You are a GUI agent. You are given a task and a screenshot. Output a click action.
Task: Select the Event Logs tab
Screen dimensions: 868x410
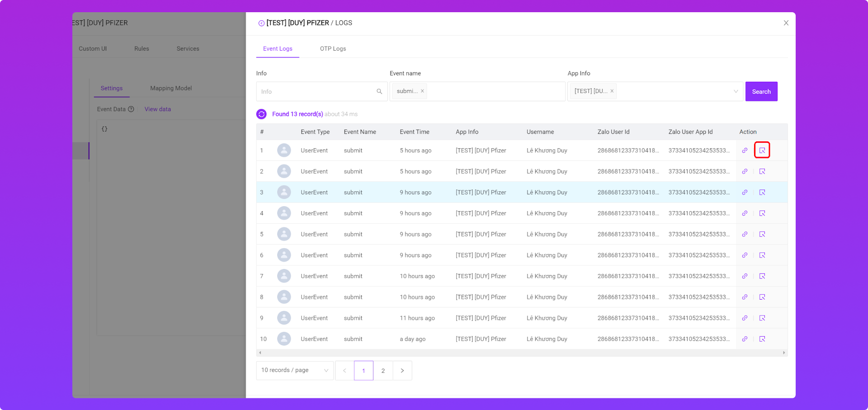point(278,48)
